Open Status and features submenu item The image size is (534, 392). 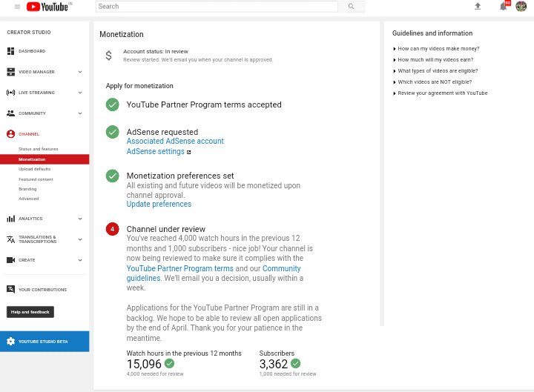pos(39,149)
